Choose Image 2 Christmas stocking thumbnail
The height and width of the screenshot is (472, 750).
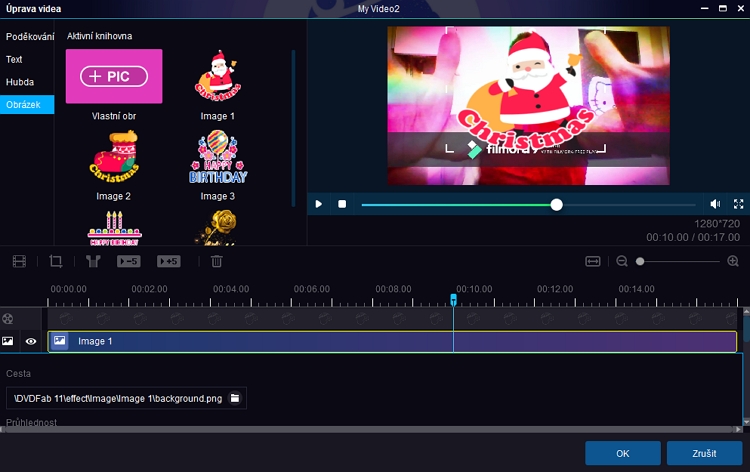(x=114, y=157)
